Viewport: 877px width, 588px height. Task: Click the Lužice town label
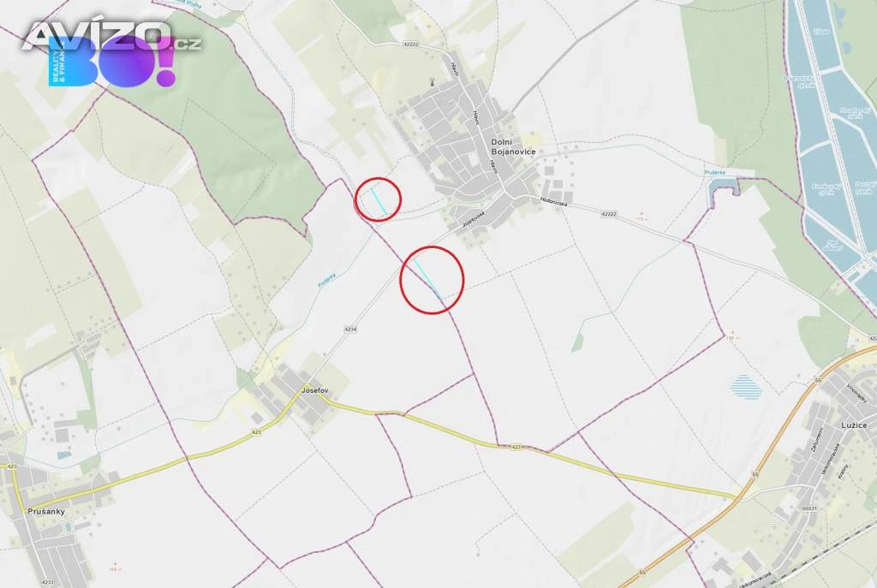pos(854,425)
